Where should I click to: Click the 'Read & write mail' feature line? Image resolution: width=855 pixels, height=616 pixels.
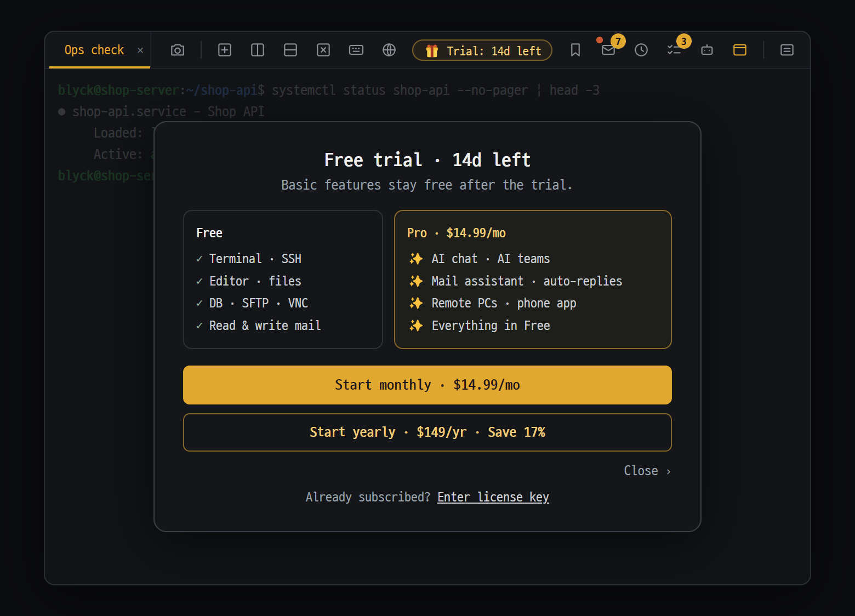click(265, 326)
